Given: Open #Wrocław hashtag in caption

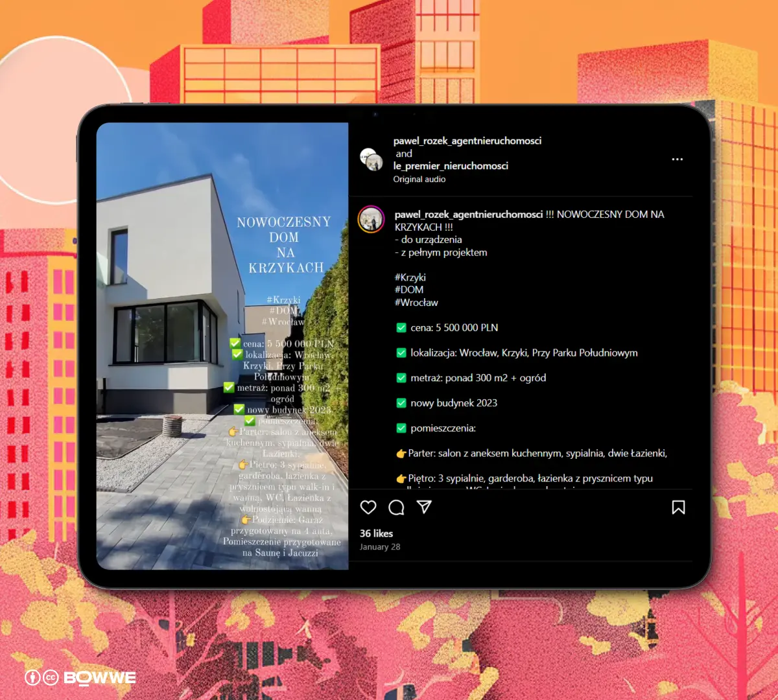Looking at the screenshot, I should click(x=416, y=303).
